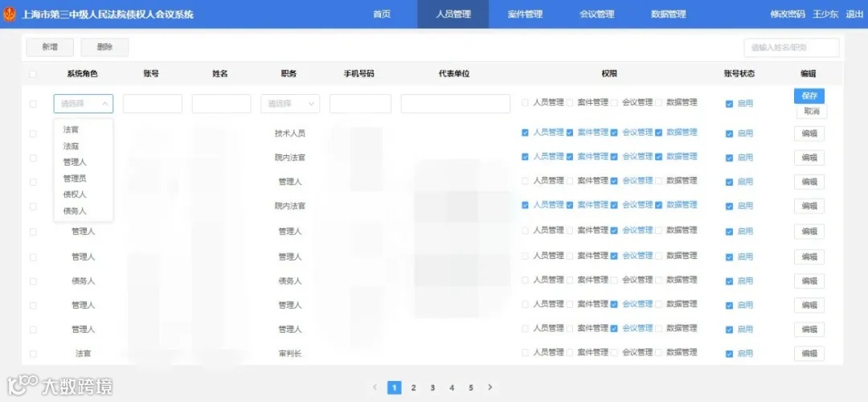
Task: Click the 新增 button
Action: pos(50,47)
